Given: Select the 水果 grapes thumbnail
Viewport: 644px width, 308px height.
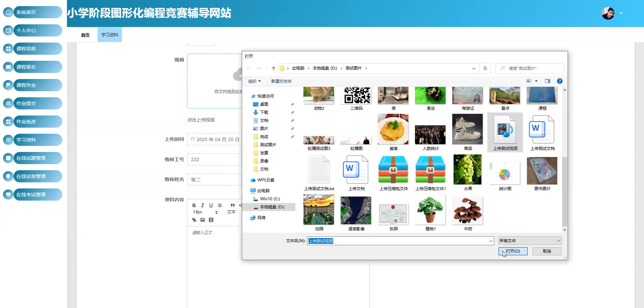Looking at the screenshot, I should click(x=467, y=170).
